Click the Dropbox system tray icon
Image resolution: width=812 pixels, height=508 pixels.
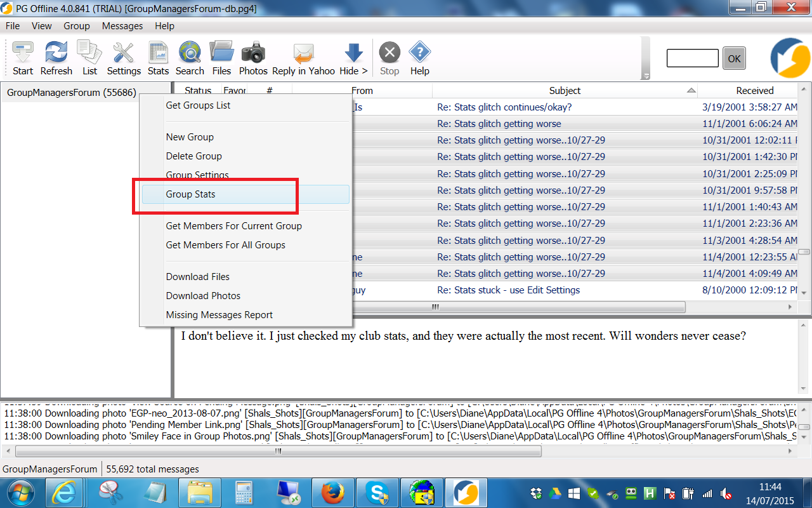(x=536, y=493)
